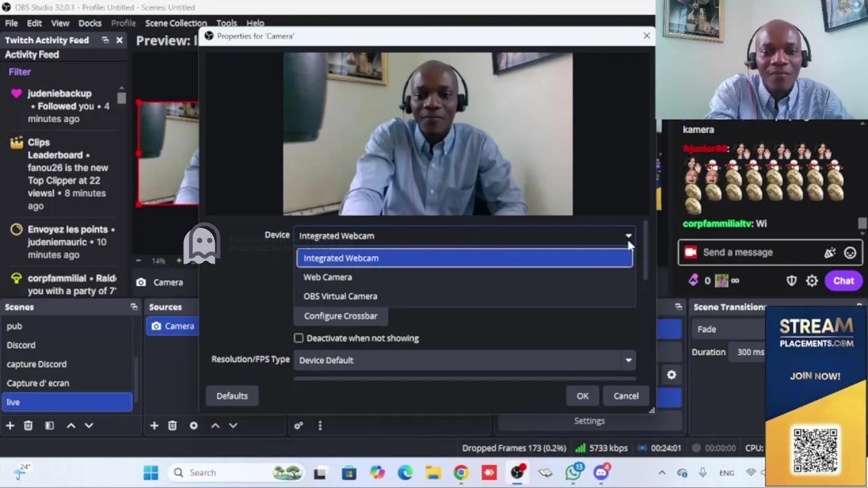Open Discord from the taskbar
Screen dimensions: 868x488
(x=601, y=472)
